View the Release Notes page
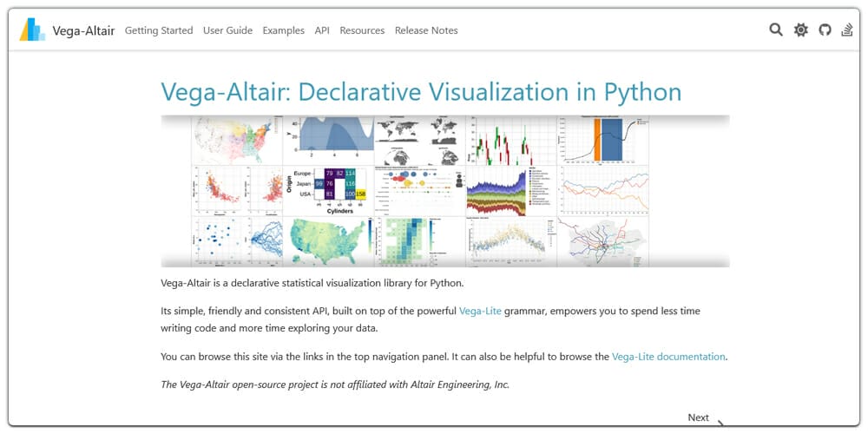Screen dimensions: 868x434 [426, 30]
